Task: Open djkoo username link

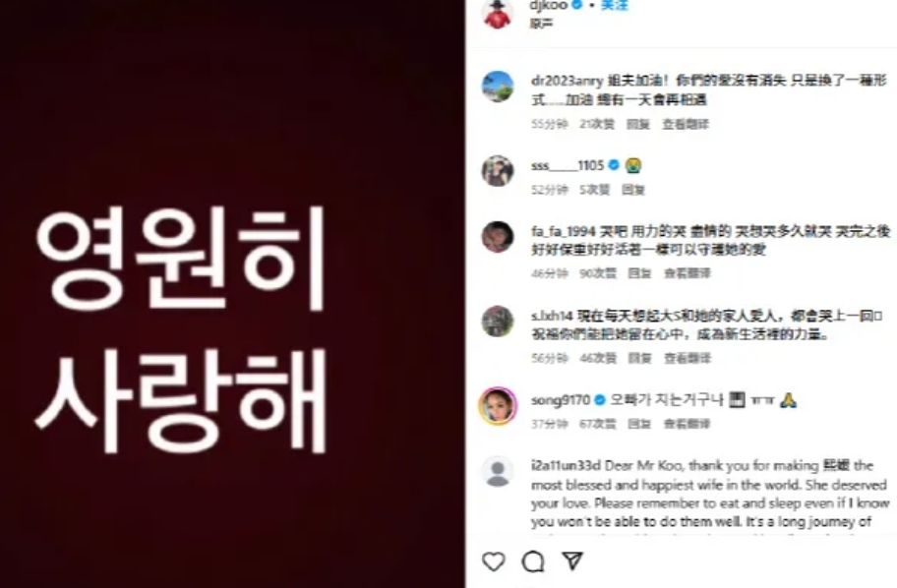Action: (549, 5)
